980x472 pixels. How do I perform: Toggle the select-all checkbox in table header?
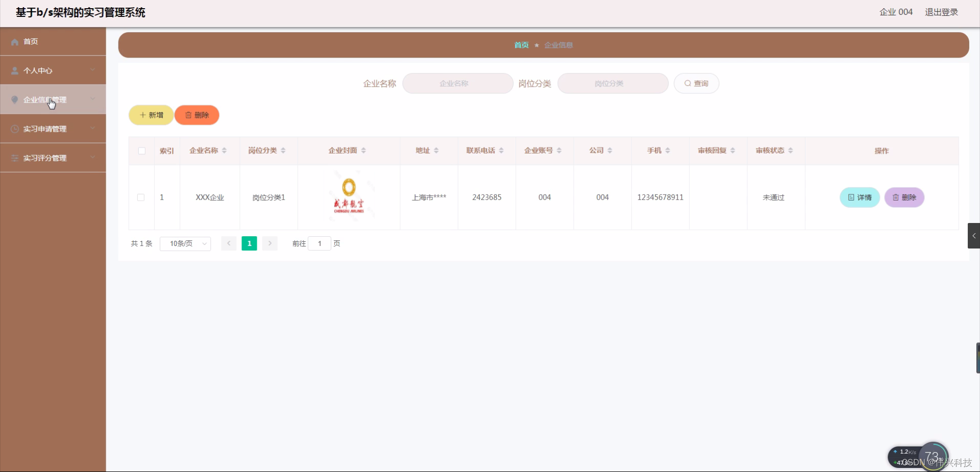point(141,151)
